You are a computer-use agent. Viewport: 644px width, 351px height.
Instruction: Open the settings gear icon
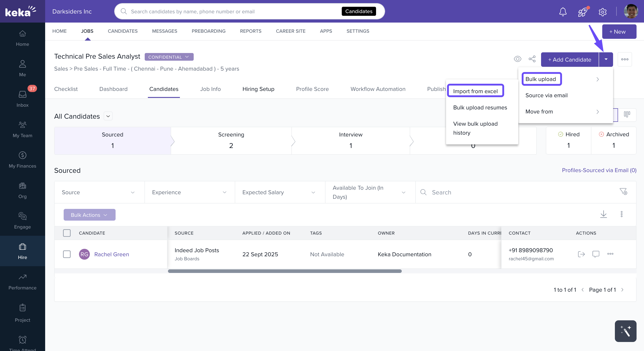click(602, 12)
